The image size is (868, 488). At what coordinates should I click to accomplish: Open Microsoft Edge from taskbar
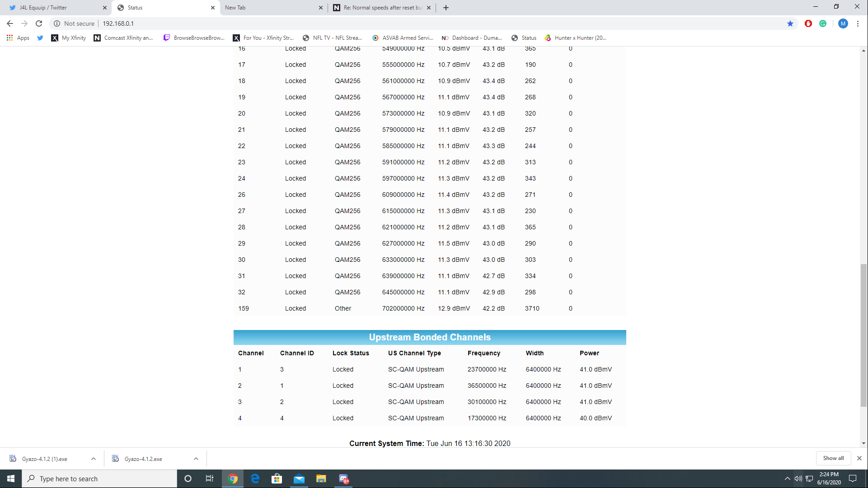pos(255,479)
